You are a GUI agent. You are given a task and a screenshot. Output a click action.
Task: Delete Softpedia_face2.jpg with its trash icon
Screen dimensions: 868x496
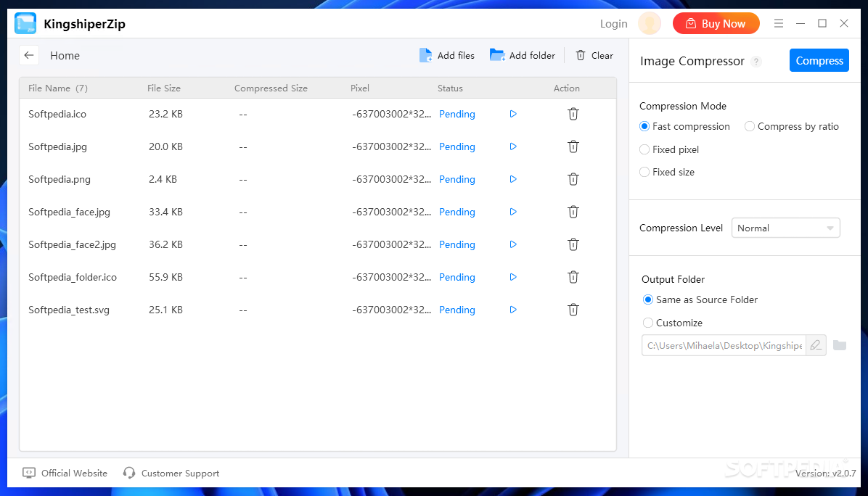click(573, 244)
